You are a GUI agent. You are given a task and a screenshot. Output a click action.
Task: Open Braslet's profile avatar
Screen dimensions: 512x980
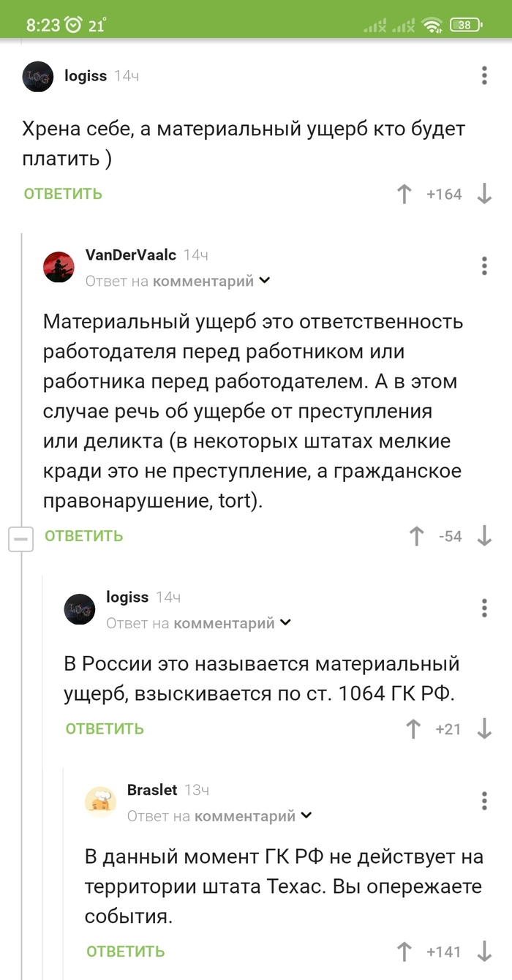(x=102, y=801)
